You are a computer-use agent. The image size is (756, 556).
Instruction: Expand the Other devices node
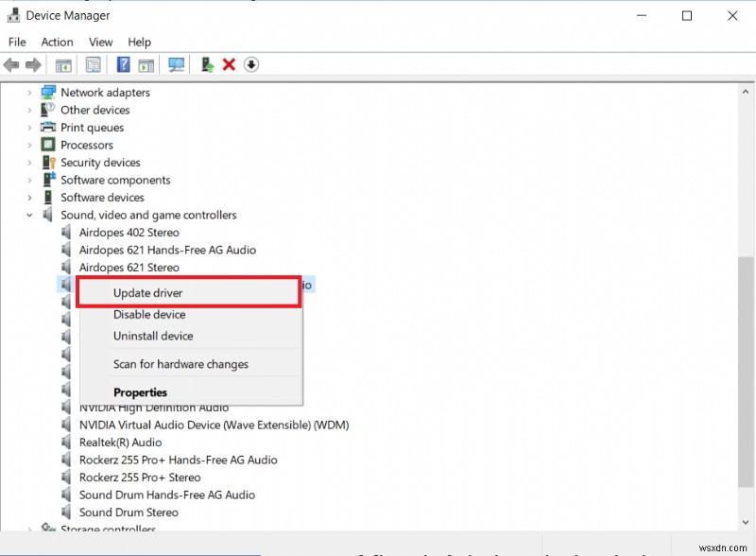pyautogui.click(x=29, y=110)
